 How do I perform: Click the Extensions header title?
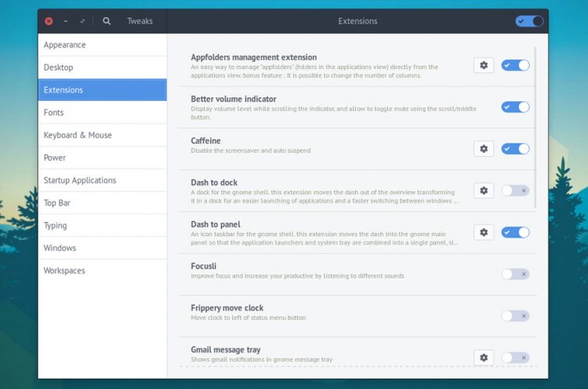point(358,21)
